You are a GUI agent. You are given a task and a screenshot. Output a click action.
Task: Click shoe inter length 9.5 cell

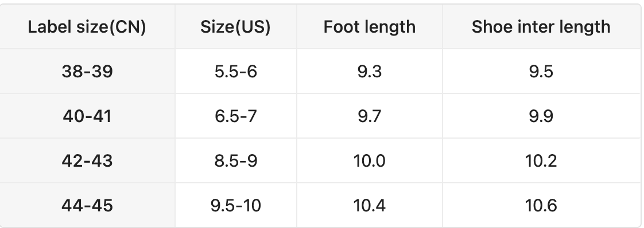(x=541, y=72)
